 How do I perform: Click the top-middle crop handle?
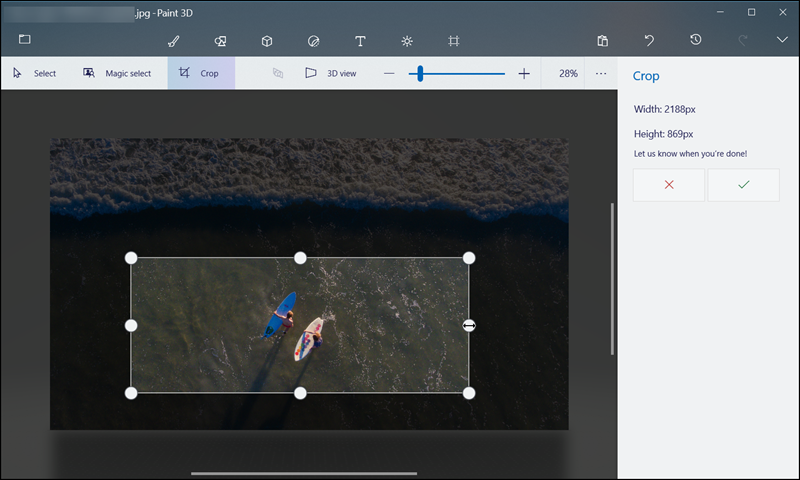point(301,258)
